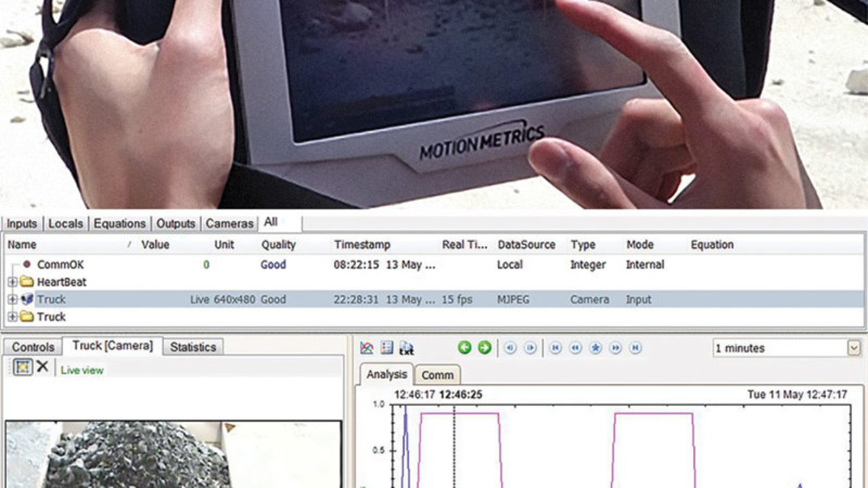Expand the bottom Truck folder node
This screenshot has height=488, width=868.
pyautogui.click(x=12, y=317)
